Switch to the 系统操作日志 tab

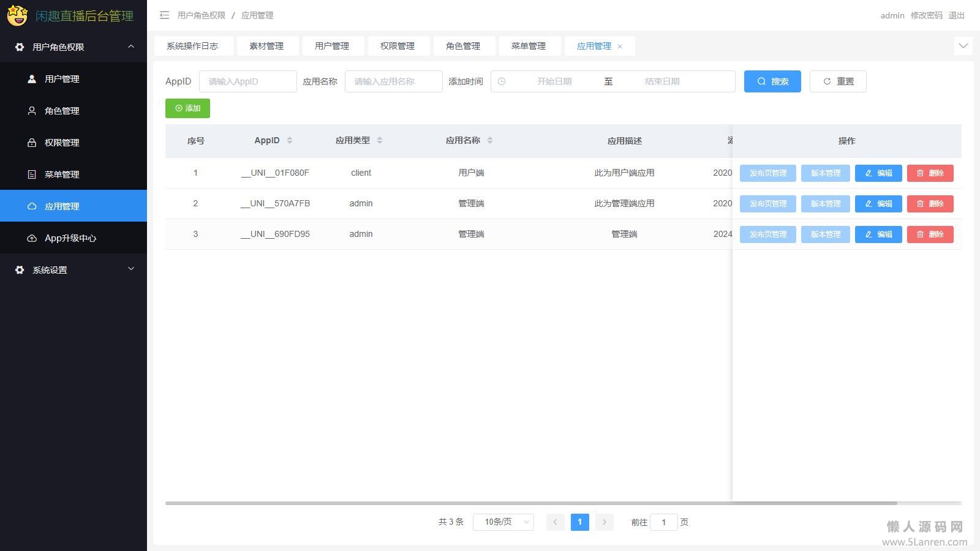[x=192, y=46]
